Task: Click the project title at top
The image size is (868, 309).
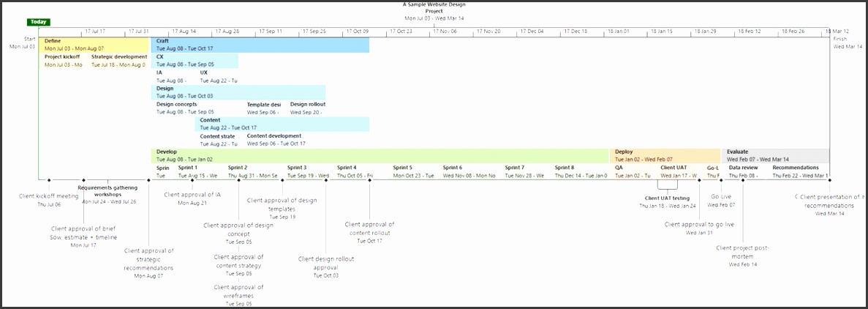Action: coord(434,7)
